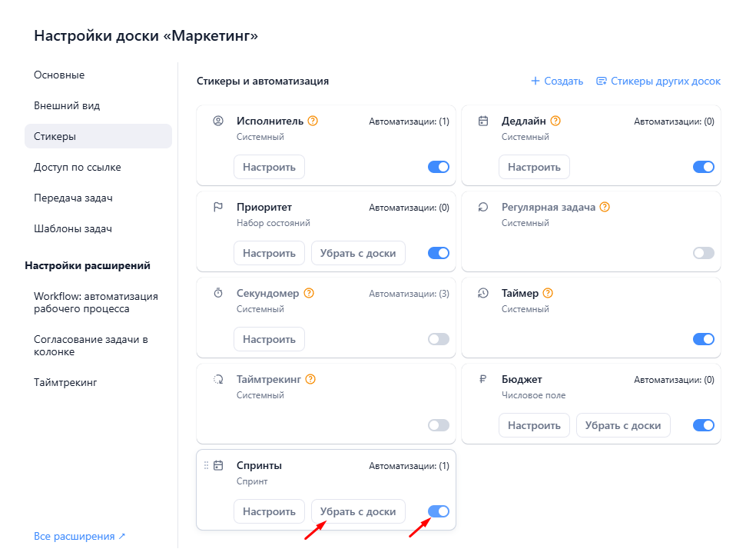
Task: Click the help icon next to Таймтрекинг
Action: pos(310,379)
